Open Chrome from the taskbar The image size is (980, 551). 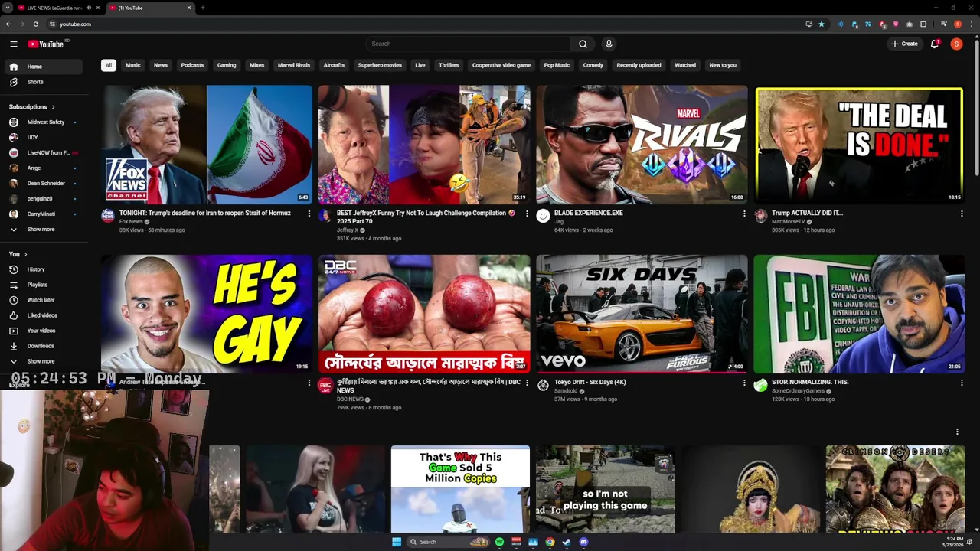pos(550,542)
